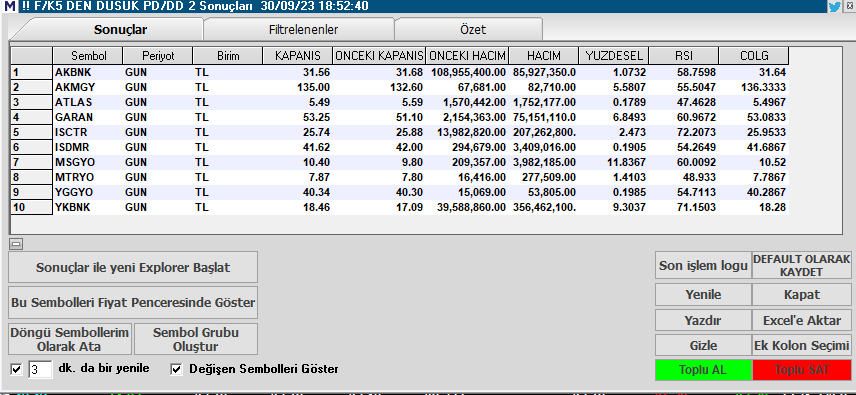Click the refresh minutes input field
Image resolution: width=856 pixels, height=395 pixels.
[x=40, y=370]
